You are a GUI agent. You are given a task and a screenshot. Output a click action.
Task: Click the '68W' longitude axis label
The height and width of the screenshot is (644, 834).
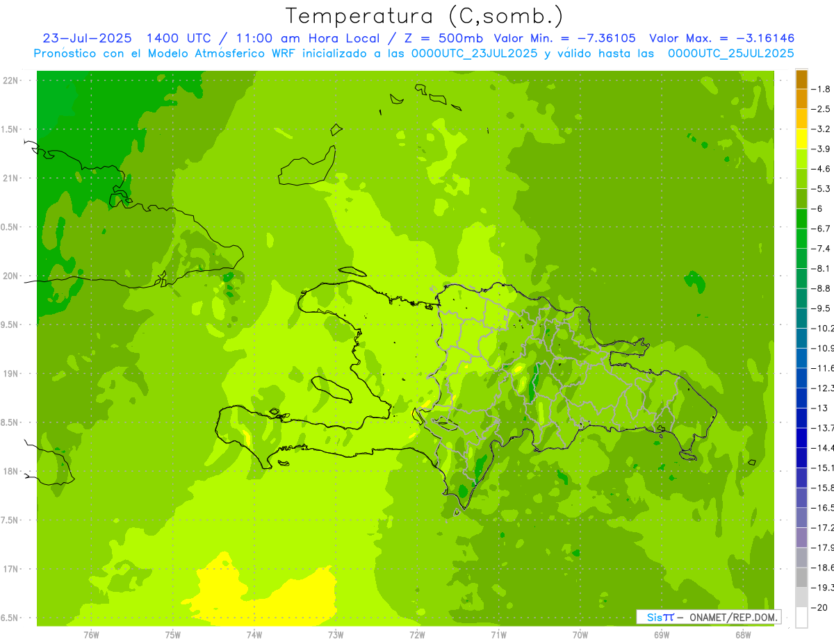click(x=742, y=634)
